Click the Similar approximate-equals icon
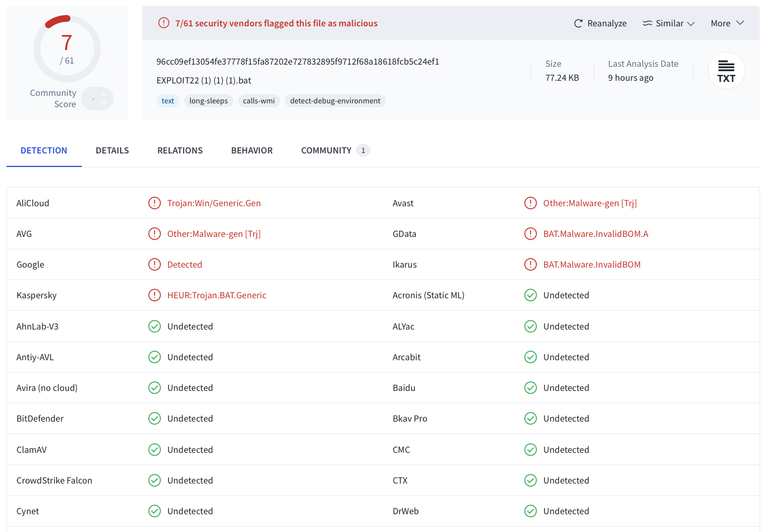Viewport: 766px width, 532px height. pos(647,23)
